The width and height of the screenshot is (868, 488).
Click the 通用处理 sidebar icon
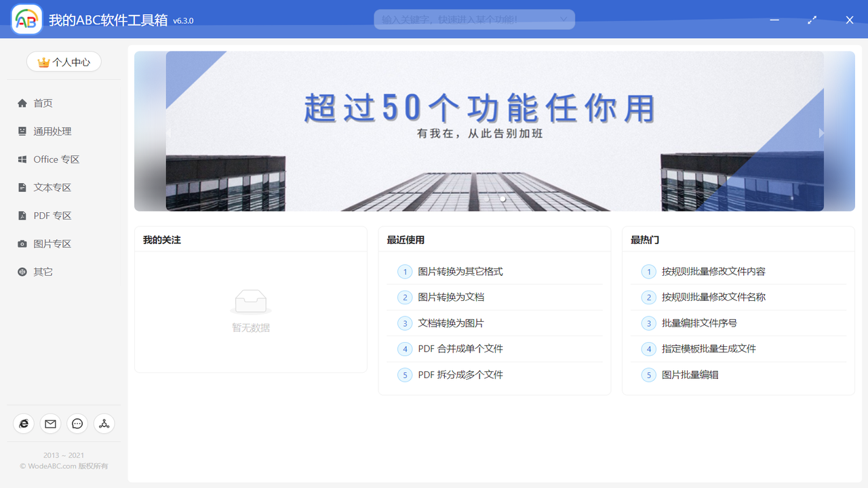pos(22,131)
